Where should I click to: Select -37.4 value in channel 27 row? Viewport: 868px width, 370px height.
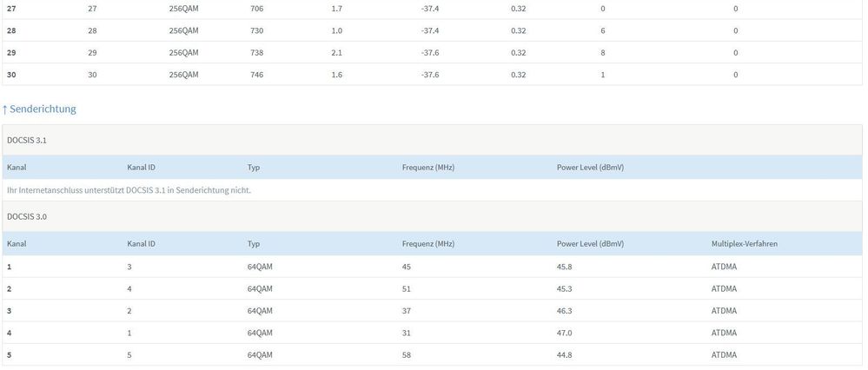(430, 9)
